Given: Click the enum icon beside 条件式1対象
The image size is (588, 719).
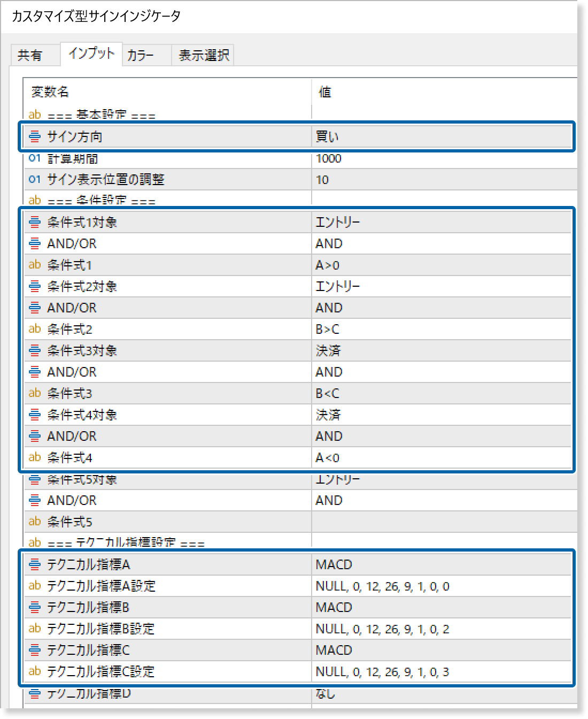Looking at the screenshot, I should (34, 222).
